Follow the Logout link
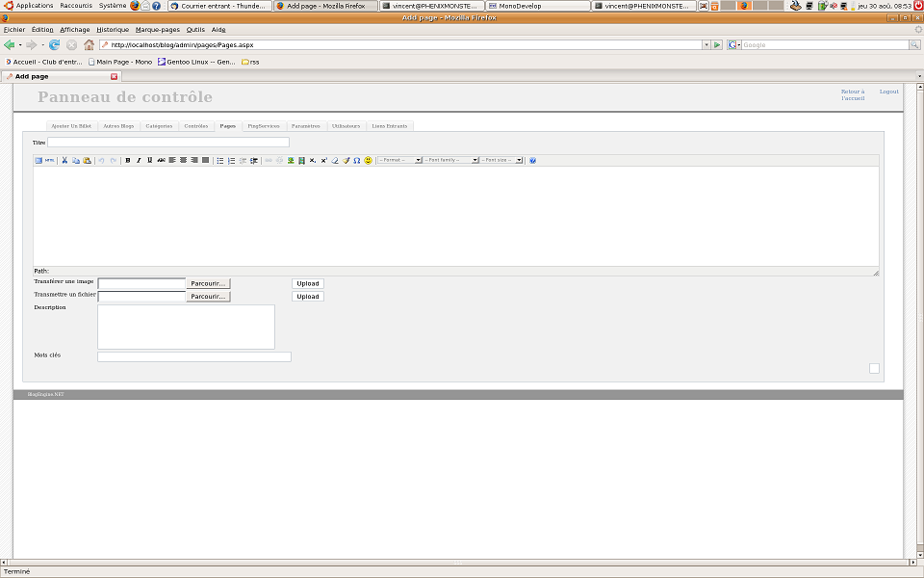The width and height of the screenshot is (924, 578). pyautogui.click(x=888, y=92)
